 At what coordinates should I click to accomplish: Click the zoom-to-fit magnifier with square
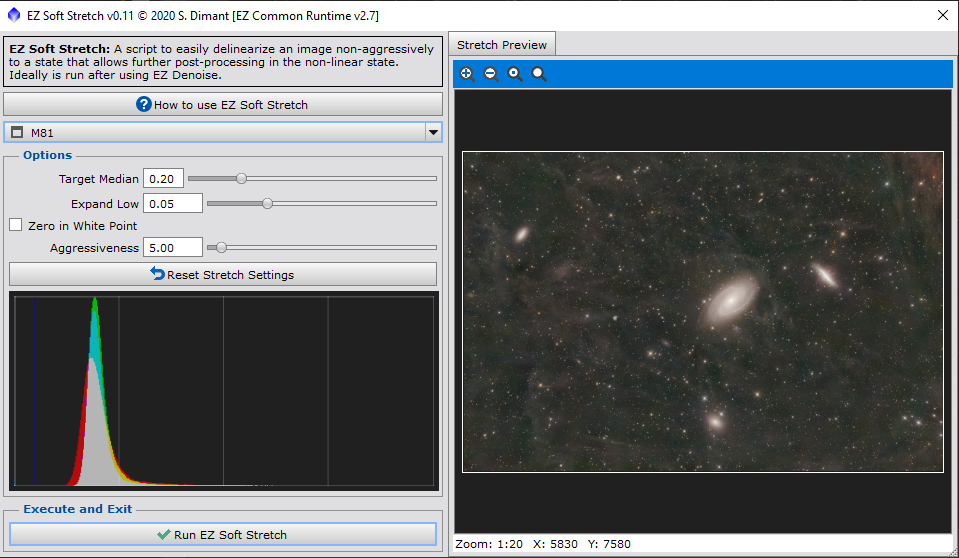tap(515, 74)
